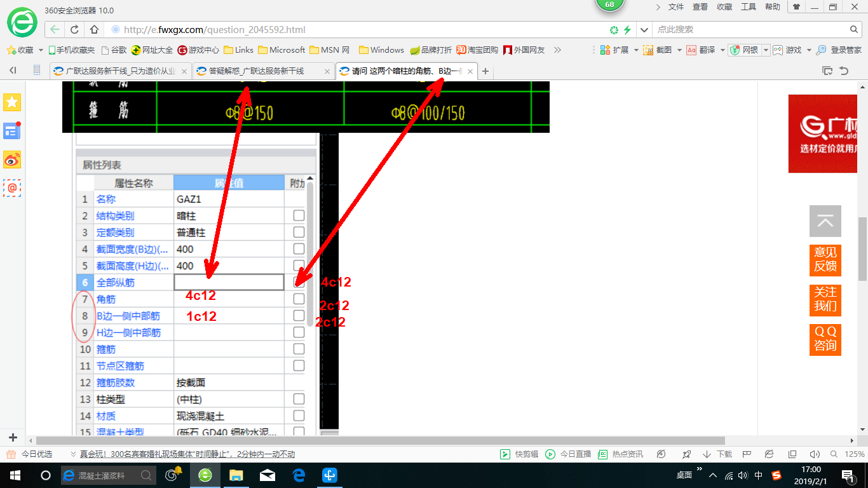Open the Windows bookmark folder
868x488 pixels.
(381, 50)
